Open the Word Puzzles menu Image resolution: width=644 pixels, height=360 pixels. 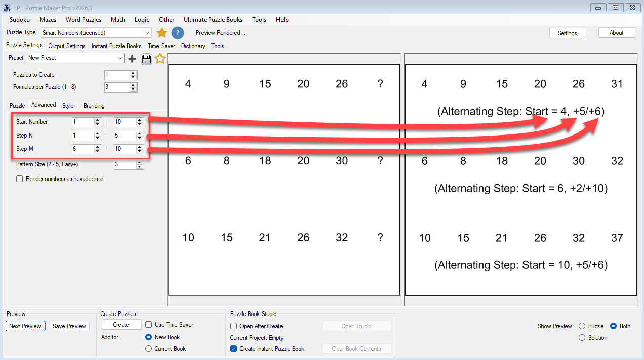pyautogui.click(x=84, y=20)
